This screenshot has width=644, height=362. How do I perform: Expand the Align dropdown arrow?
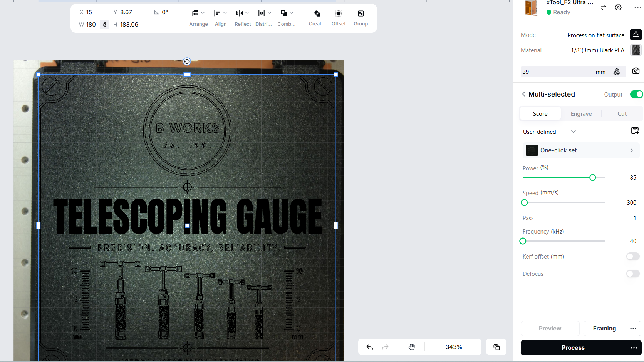225,13
